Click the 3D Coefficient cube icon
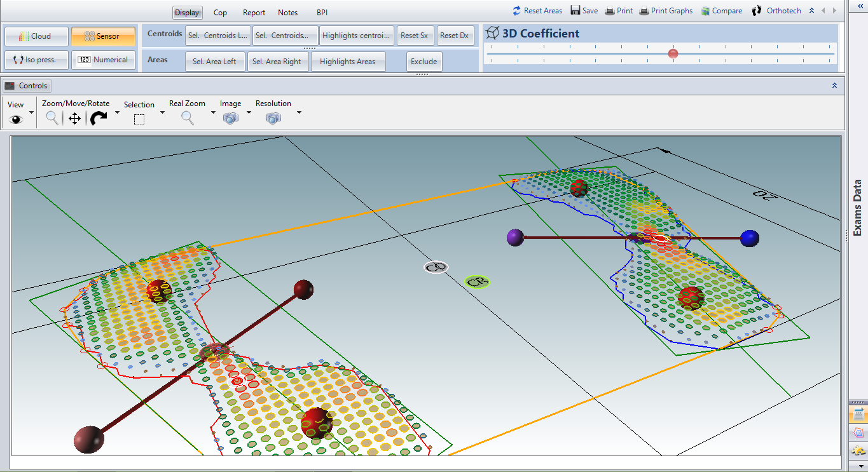The image size is (868, 472). tap(492, 34)
